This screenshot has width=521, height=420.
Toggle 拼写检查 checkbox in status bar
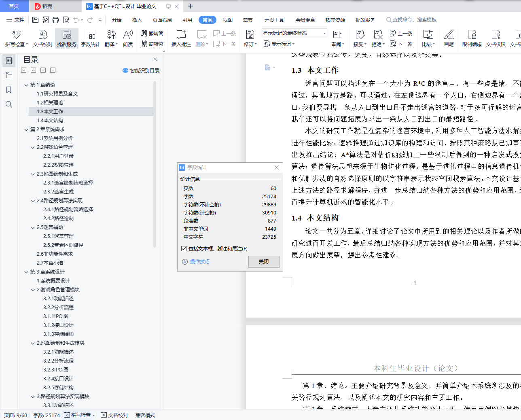67,415
